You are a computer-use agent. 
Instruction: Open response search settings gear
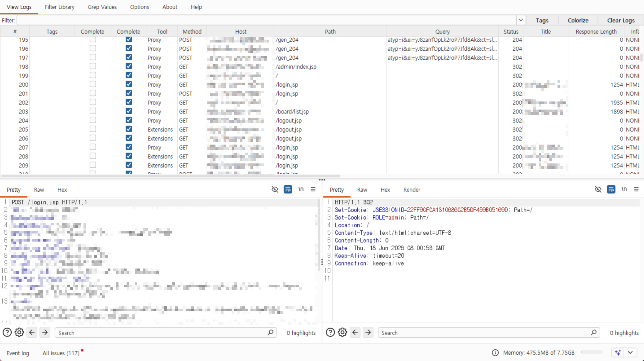click(x=342, y=332)
